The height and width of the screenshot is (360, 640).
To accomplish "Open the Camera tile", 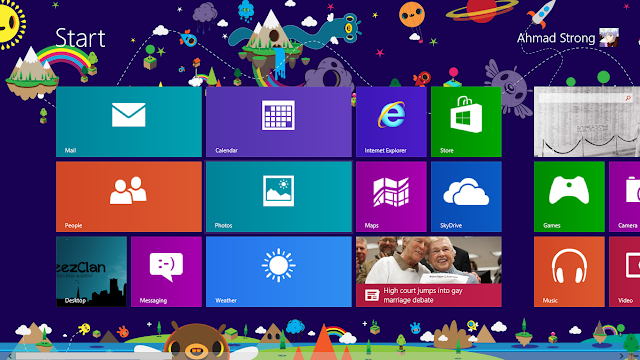I will pos(624,197).
